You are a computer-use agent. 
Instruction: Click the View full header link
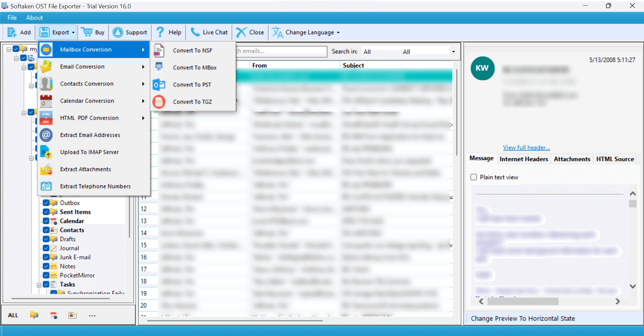click(x=526, y=148)
